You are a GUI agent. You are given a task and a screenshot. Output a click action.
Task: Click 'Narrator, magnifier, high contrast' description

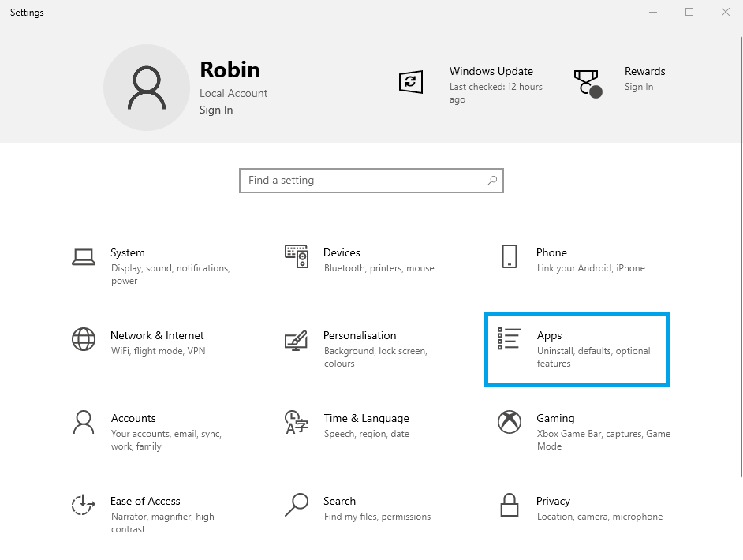point(162,523)
